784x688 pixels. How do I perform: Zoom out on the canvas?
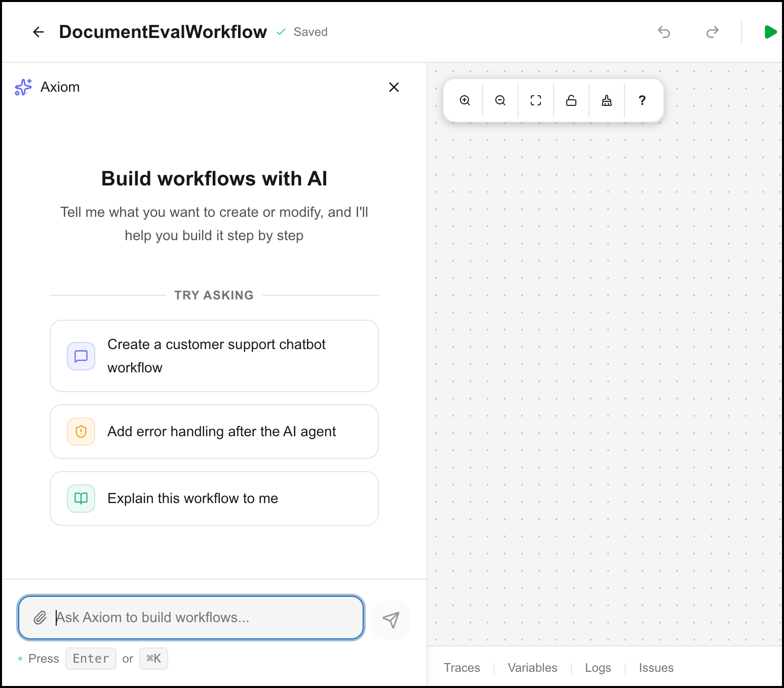(500, 100)
